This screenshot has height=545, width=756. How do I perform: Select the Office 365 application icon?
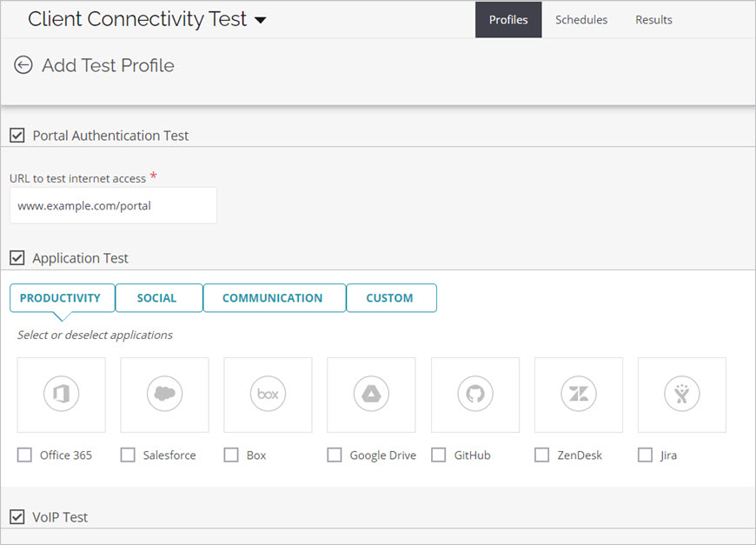pos(61,395)
